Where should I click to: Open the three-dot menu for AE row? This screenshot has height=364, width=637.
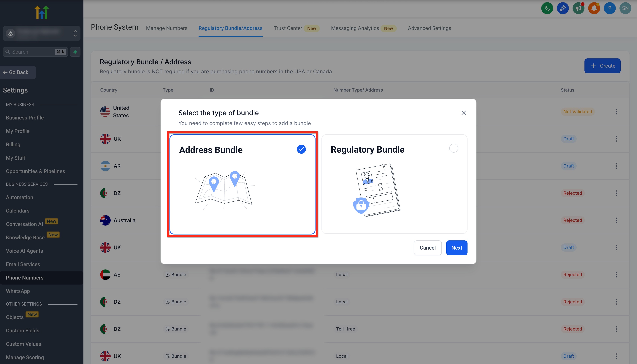pos(616,274)
